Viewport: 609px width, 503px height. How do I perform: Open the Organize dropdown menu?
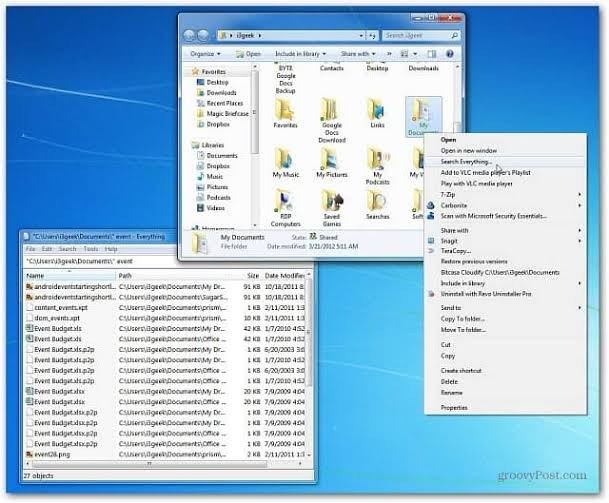[x=205, y=54]
